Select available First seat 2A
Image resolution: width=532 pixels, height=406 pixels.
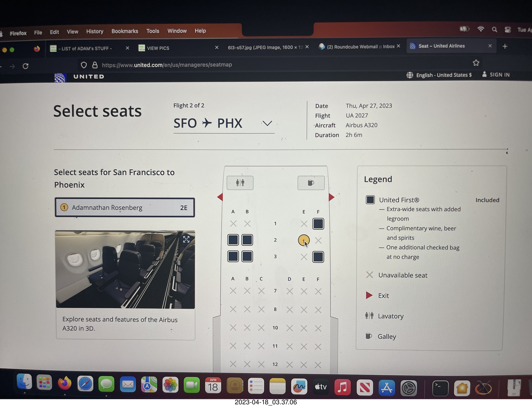(233, 240)
